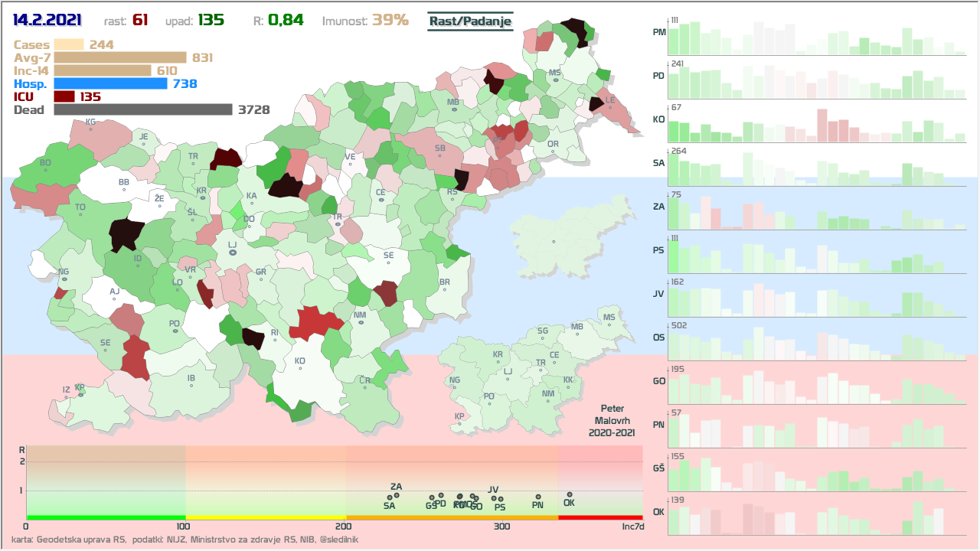Select the KO marker on main map
This screenshot has height=551, width=980.
coord(300,368)
